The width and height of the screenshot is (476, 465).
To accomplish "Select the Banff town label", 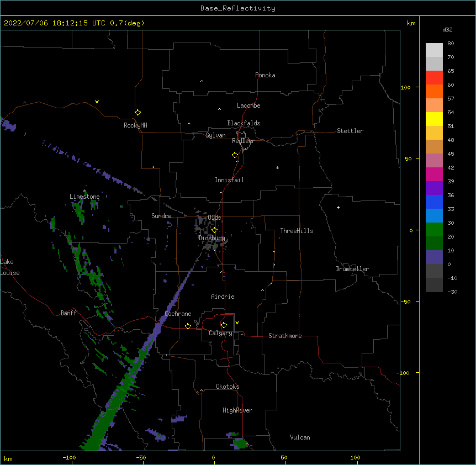I will [x=68, y=313].
